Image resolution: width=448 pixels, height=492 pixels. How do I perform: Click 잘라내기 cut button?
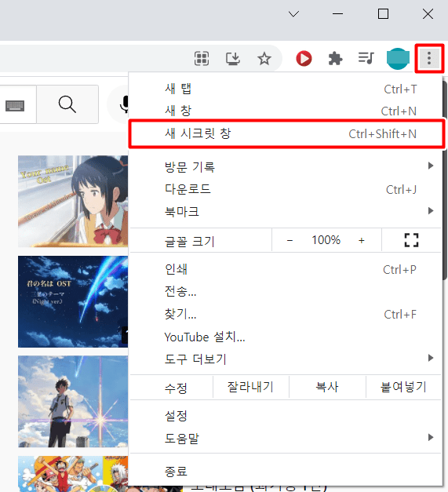250,387
